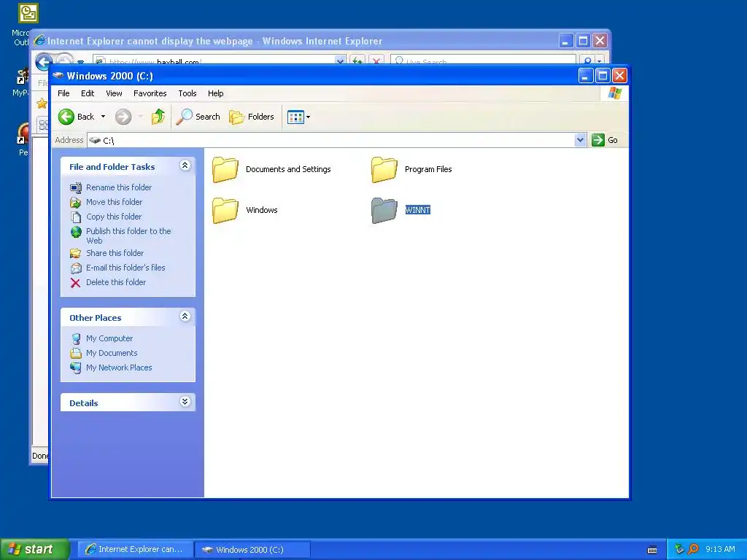Click the keyboard icon in the taskbar

coord(652,550)
